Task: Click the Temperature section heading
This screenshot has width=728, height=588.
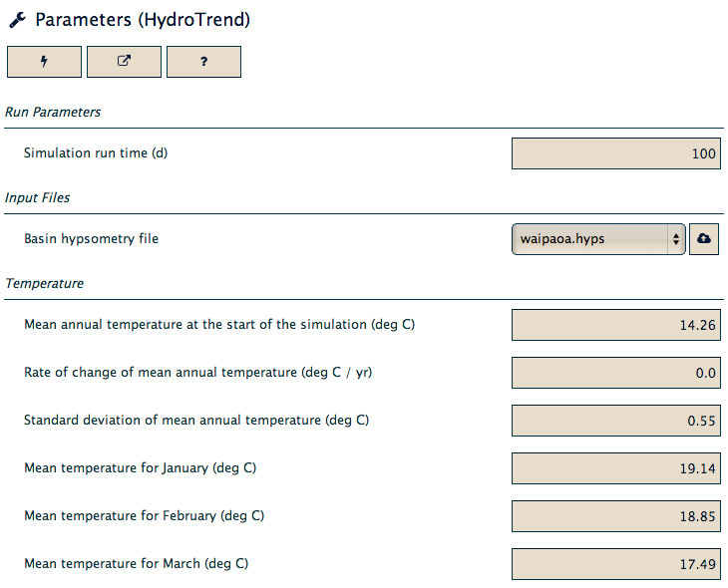Action: click(x=44, y=284)
